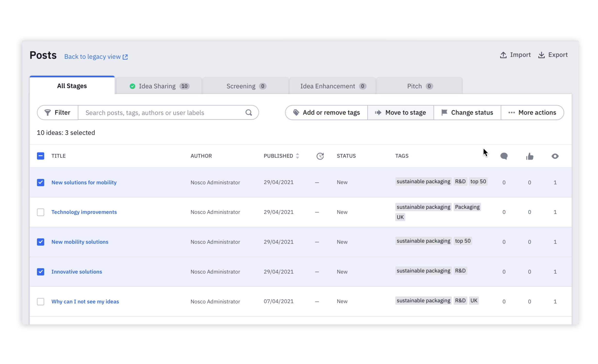Click the tag icon in Add or remove tags
Viewport: 598px width, 364px height.
[296, 113]
